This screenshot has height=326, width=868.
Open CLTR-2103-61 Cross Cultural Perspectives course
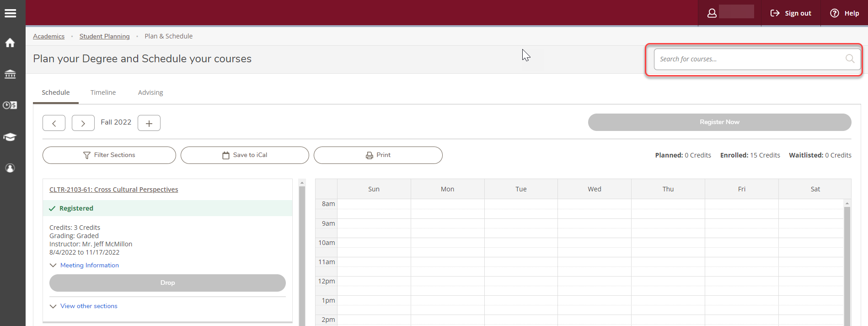coord(114,190)
